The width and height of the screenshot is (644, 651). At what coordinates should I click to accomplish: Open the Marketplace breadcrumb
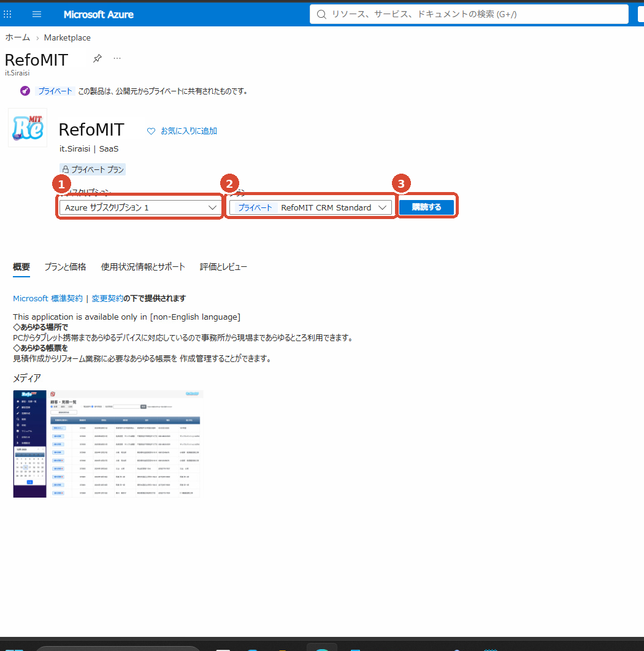pyautogui.click(x=67, y=38)
